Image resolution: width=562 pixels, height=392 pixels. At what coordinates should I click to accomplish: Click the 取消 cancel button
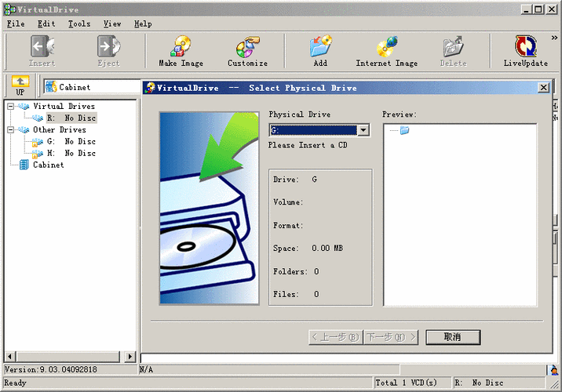click(x=452, y=337)
